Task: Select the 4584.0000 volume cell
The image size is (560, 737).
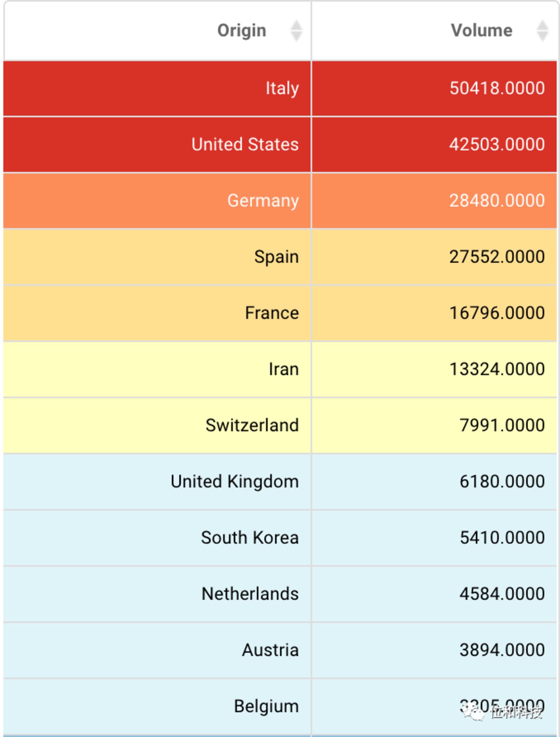Action: click(x=502, y=594)
